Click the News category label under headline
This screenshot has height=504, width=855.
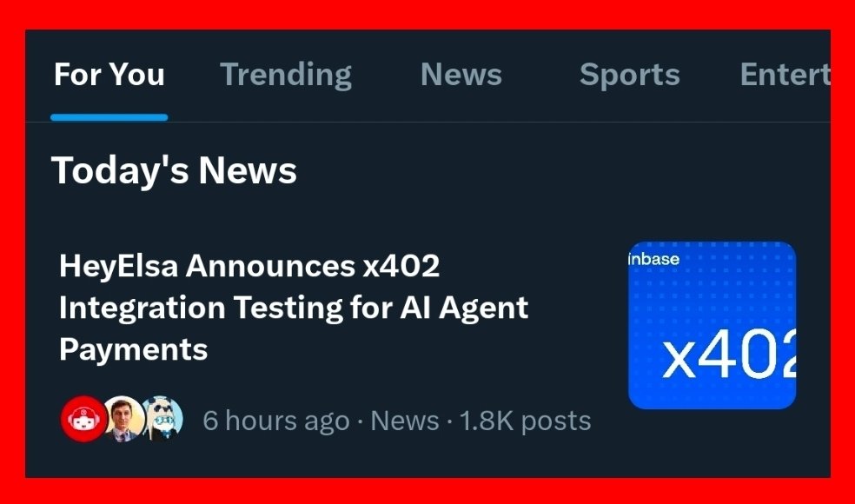point(404,421)
